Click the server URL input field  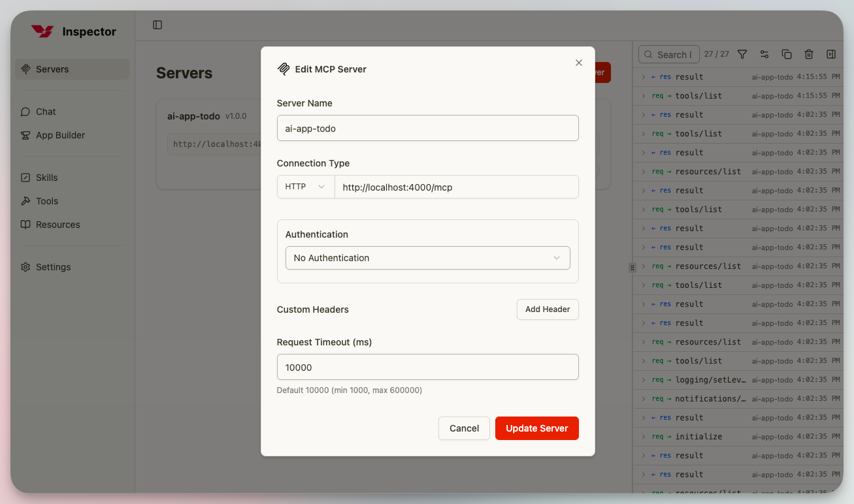(457, 187)
